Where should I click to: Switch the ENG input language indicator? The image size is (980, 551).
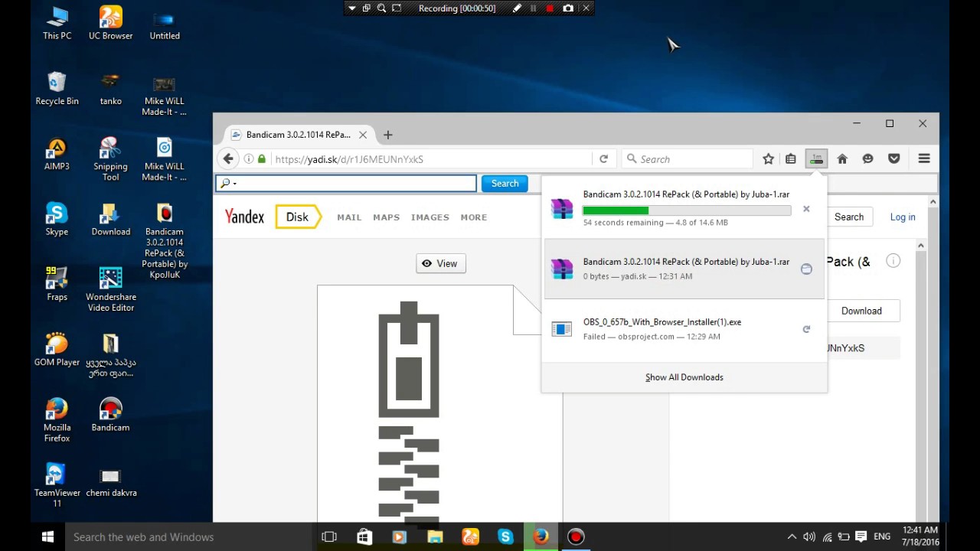(882, 537)
